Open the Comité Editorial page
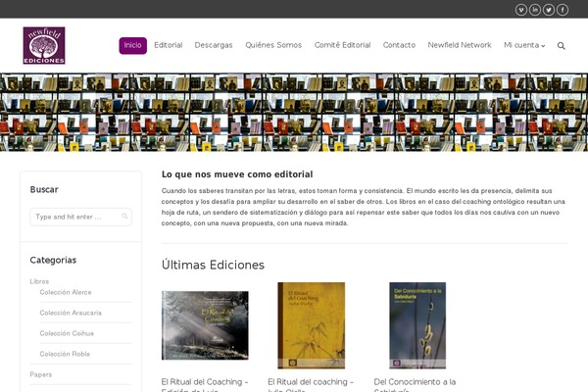 (x=342, y=45)
